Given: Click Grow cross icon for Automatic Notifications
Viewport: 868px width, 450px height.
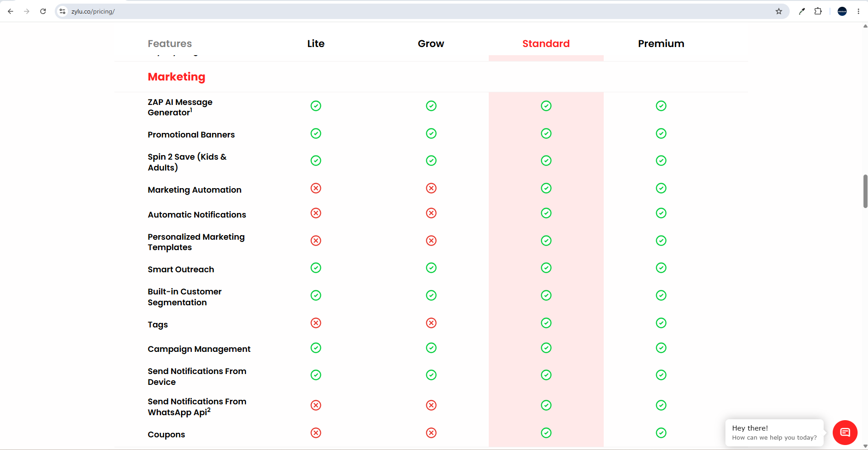Looking at the screenshot, I should click(x=431, y=213).
